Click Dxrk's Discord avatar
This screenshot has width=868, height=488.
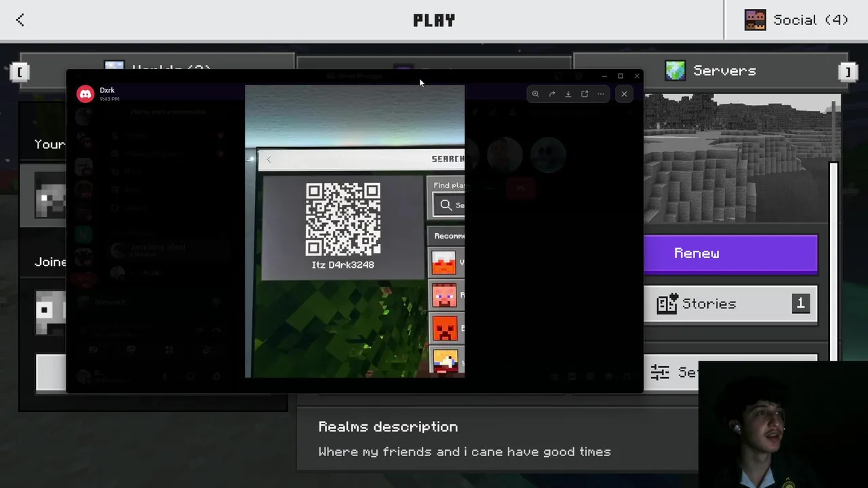85,94
